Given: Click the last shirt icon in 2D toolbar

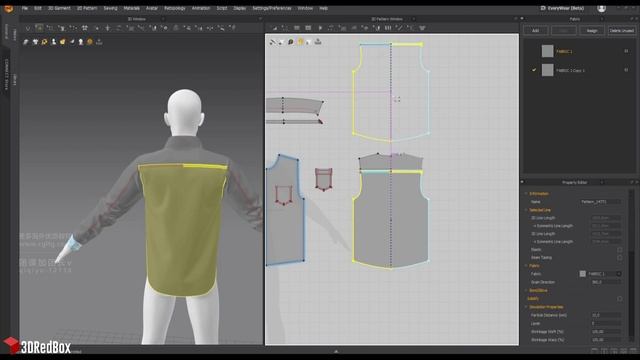Looking at the screenshot, I should [x=422, y=28].
